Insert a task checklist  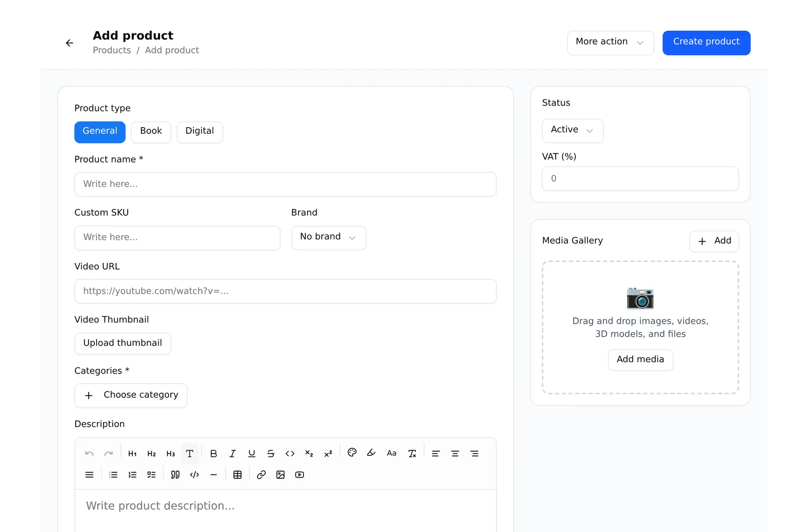(x=151, y=475)
